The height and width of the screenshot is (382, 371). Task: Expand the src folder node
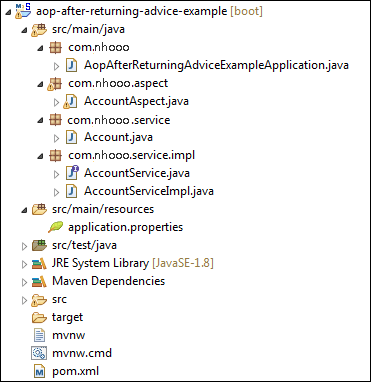click(24, 300)
